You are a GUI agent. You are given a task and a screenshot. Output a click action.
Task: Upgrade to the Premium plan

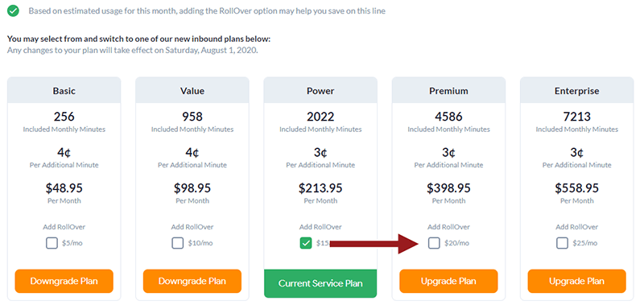[448, 281]
